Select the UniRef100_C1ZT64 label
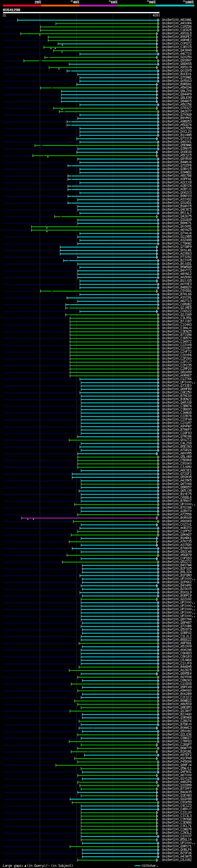The width and height of the screenshot is (197, 868). point(177,379)
